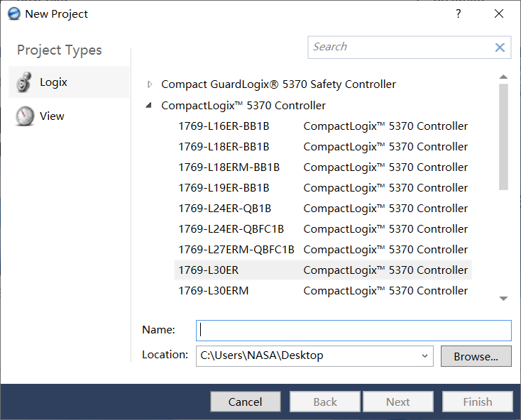Click the Browse... button
Screen dimensions: 521x420
click(x=476, y=356)
